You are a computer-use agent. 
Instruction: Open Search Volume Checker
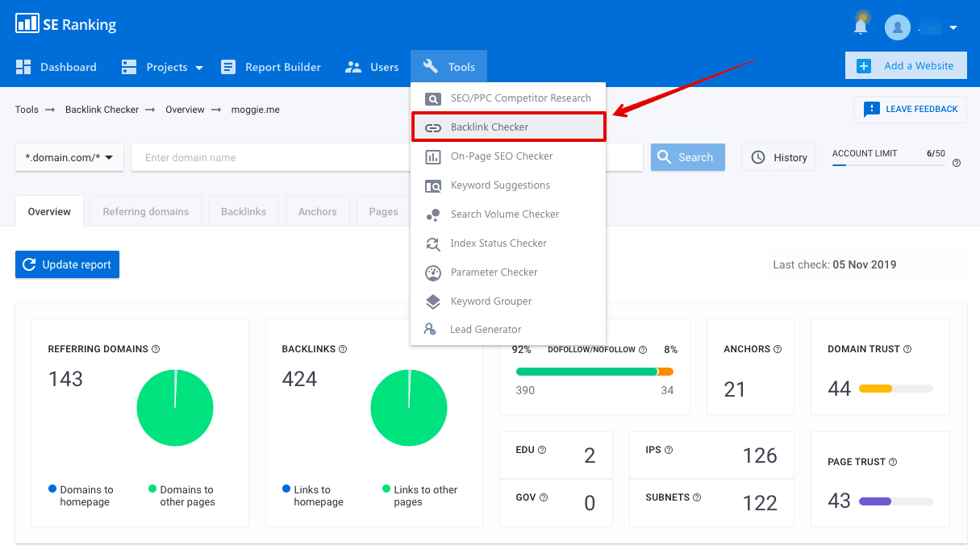508,214
